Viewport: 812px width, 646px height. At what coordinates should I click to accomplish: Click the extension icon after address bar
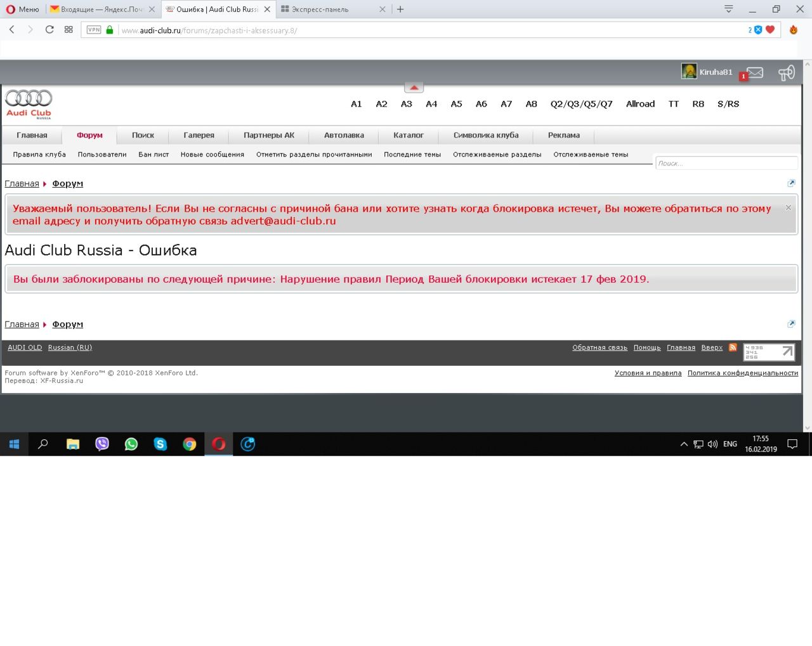click(793, 30)
